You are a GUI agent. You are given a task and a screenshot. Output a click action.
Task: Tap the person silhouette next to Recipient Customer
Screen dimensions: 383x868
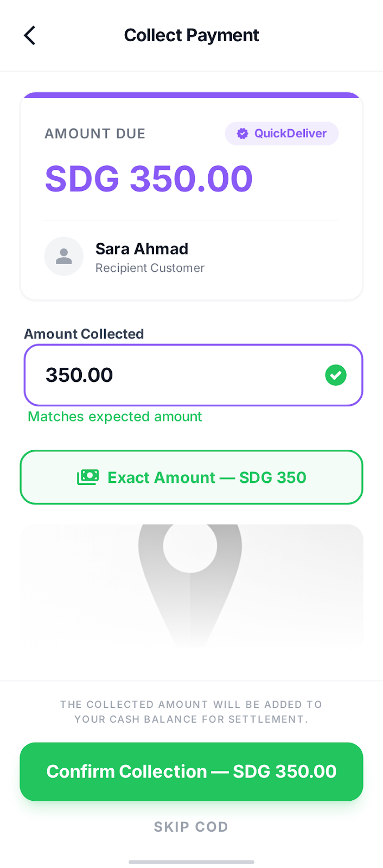click(x=63, y=256)
